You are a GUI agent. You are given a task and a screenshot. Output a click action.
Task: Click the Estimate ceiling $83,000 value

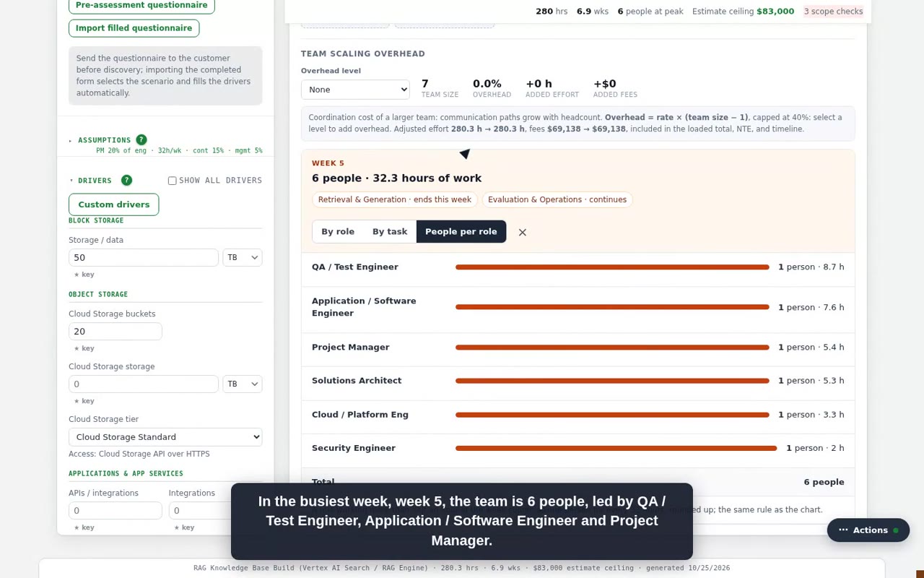(x=775, y=12)
